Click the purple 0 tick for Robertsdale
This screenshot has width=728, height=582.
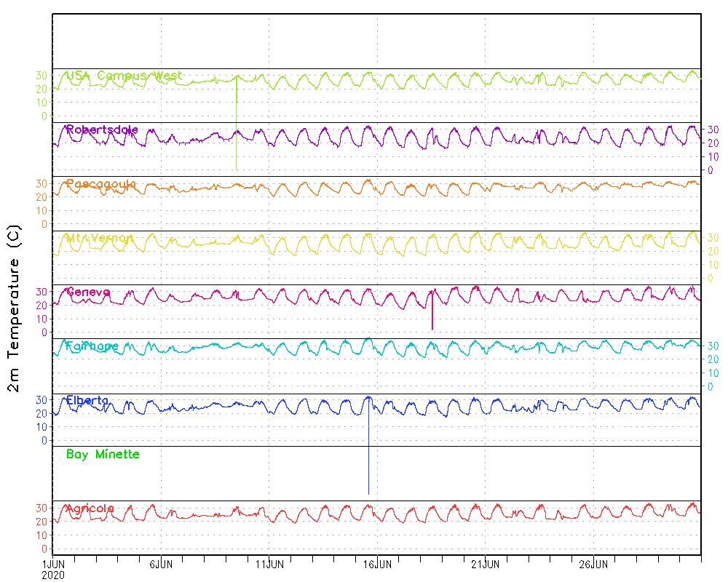(710, 170)
